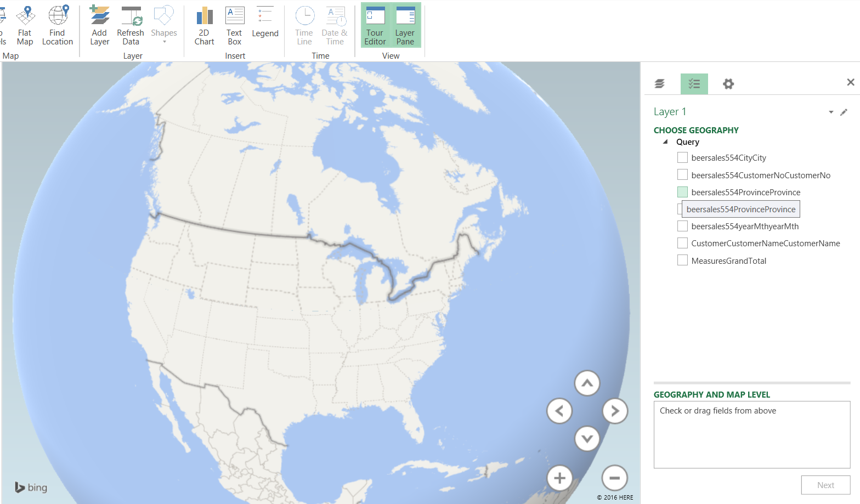
Task: Click the beersales554yearMthyearMth field name
Action: click(745, 226)
